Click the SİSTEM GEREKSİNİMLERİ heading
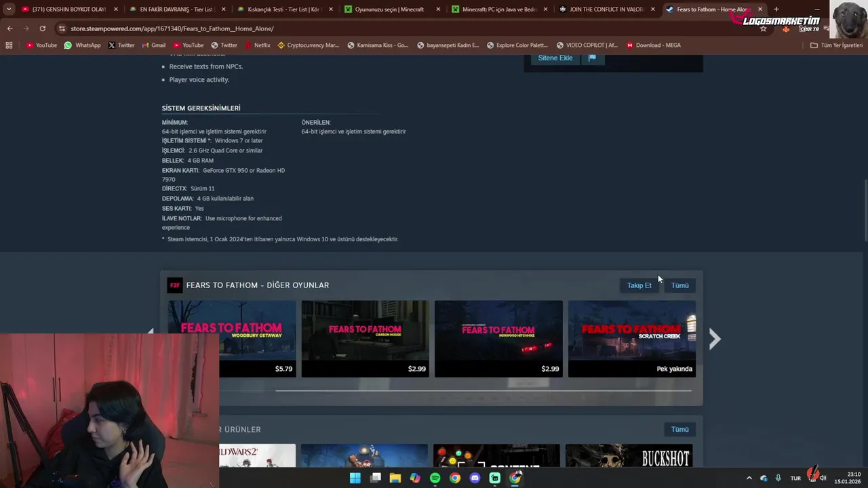Image resolution: width=868 pixels, height=488 pixels. pos(201,108)
